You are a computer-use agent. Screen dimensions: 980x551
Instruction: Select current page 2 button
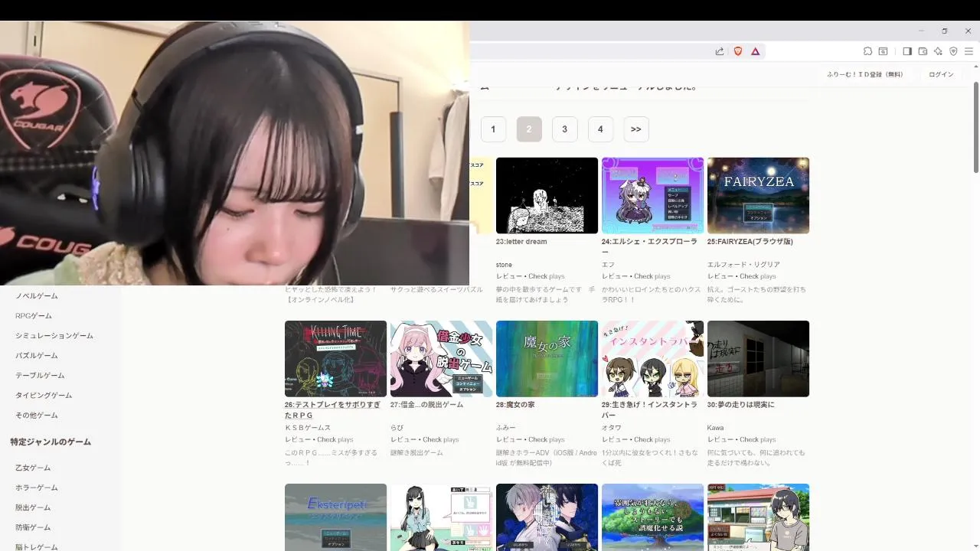click(x=529, y=129)
